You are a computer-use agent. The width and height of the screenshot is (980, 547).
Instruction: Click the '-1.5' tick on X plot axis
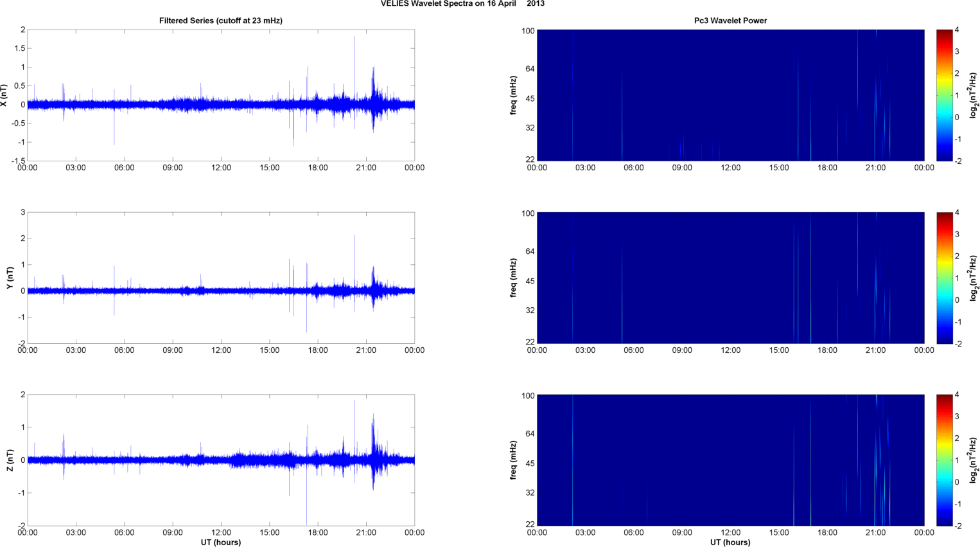tap(17, 161)
